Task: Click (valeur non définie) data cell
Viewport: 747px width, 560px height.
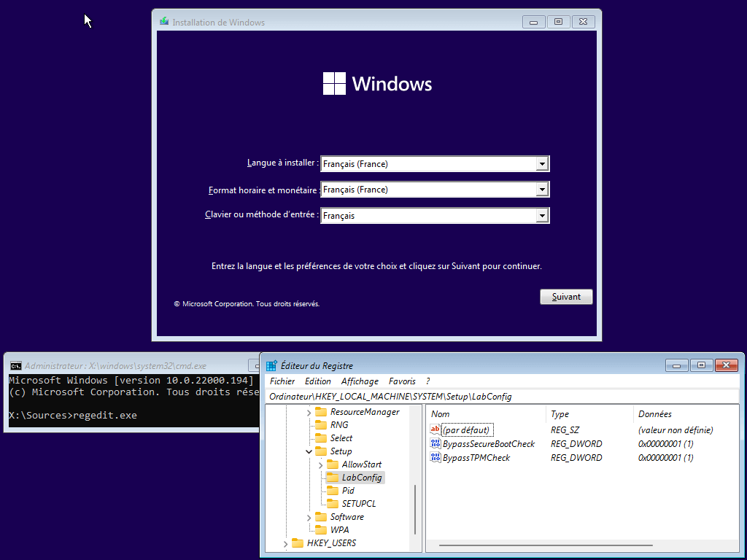Action: (x=676, y=430)
